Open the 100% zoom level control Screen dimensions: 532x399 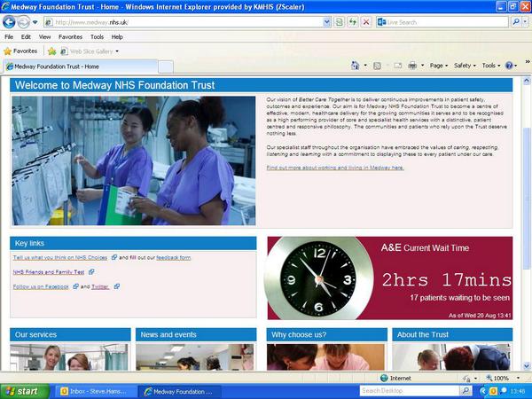503,378
